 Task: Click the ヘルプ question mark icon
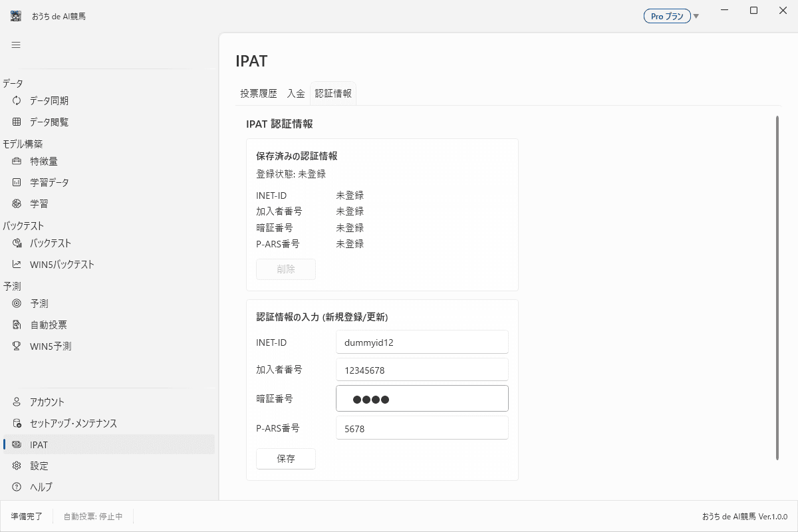pos(17,487)
